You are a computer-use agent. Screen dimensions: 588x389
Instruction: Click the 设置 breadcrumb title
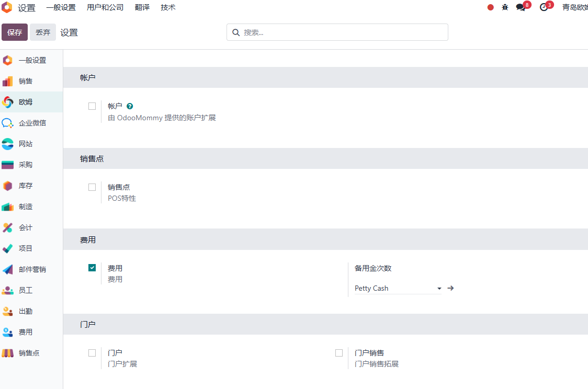69,32
